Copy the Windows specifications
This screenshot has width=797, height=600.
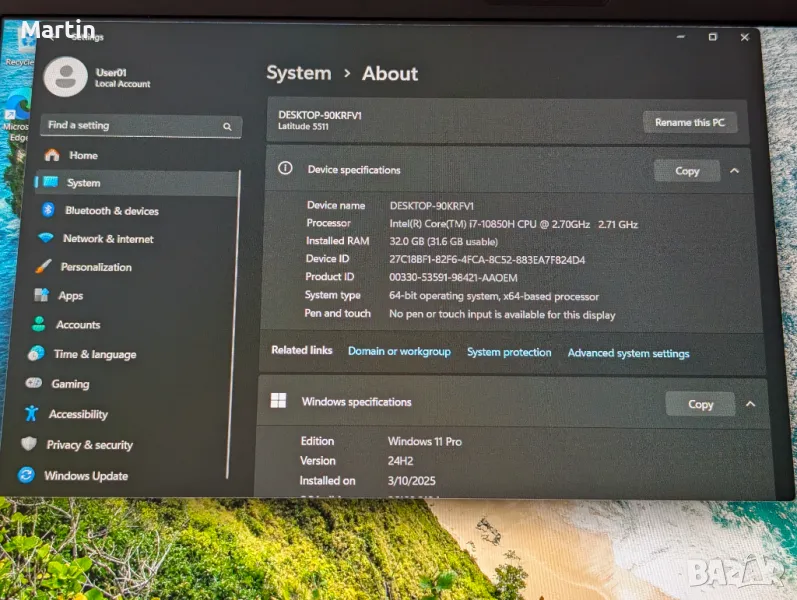pos(700,404)
